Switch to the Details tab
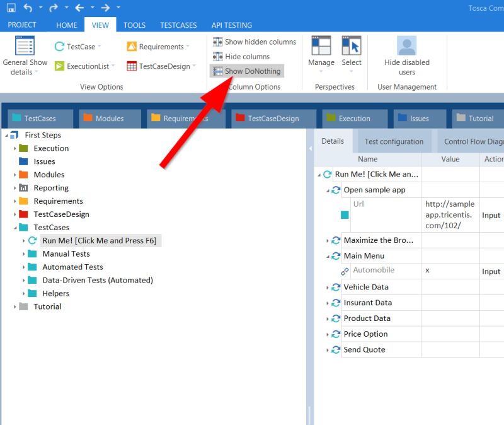Viewport: 504px width, 425px height. (333, 141)
